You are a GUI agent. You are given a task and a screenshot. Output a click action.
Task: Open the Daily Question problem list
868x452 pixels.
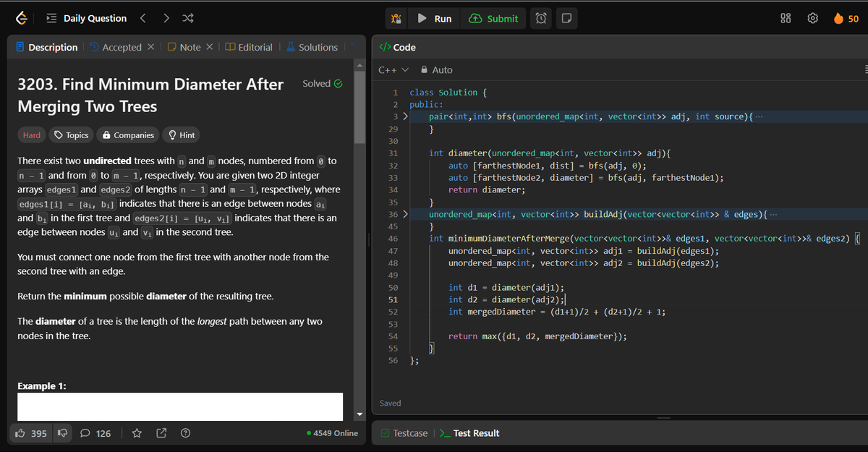tap(86, 19)
